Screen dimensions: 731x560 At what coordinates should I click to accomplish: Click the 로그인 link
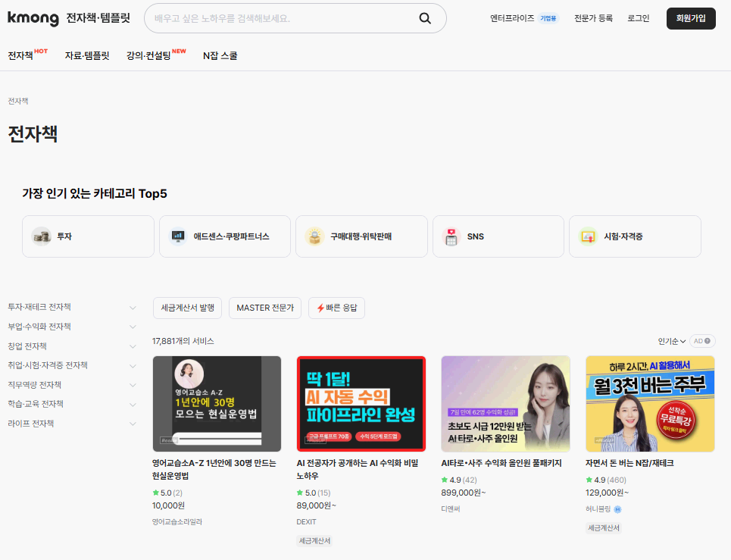[x=639, y=18]
